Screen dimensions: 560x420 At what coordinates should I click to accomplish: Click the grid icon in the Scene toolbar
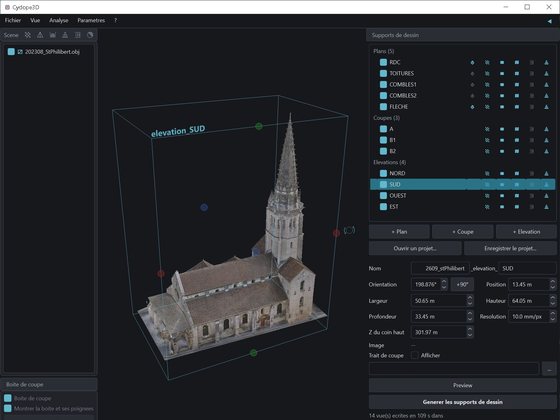click(x=78, y=35)
